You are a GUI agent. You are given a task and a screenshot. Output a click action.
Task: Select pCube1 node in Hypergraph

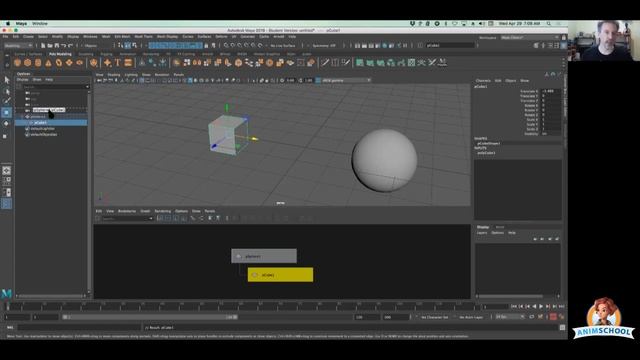tap(280, 275)
